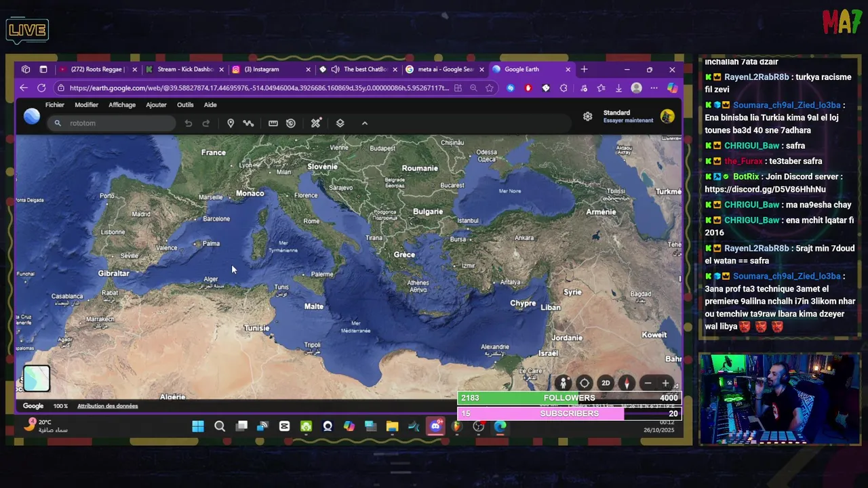This screenshot has height=488, width=868.
Task: Open the map layers panel
Action: (340, 123)
